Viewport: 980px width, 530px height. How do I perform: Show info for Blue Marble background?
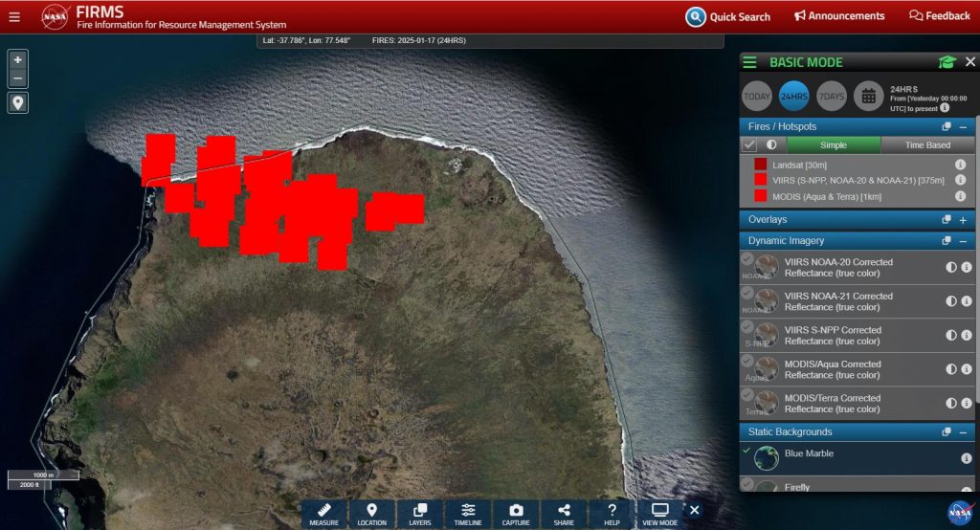click(x=967, y=458)
